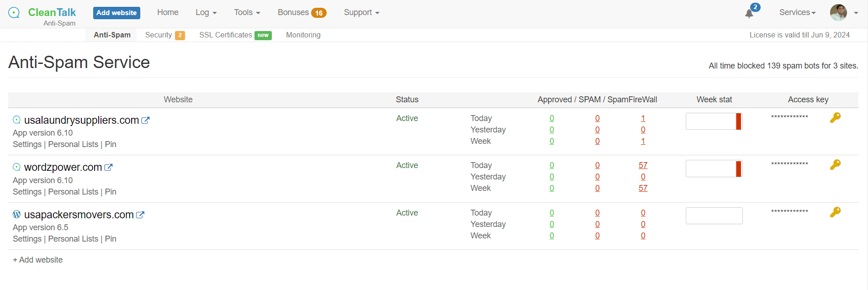Click the user avatar picture

(838, 12)
